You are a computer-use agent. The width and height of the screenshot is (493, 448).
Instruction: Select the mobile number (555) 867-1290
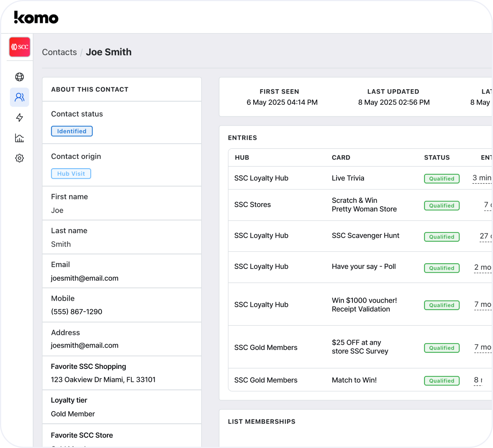tap(77, 312)
